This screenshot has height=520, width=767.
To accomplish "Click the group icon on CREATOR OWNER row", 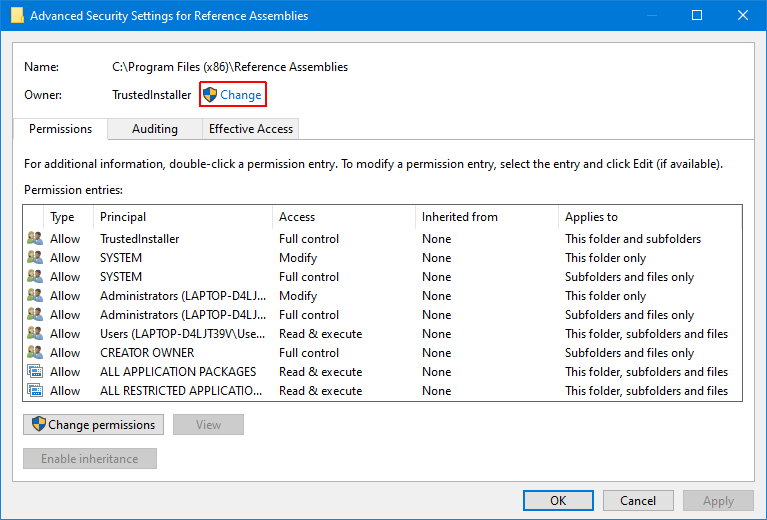I will [x=35, y=353].
